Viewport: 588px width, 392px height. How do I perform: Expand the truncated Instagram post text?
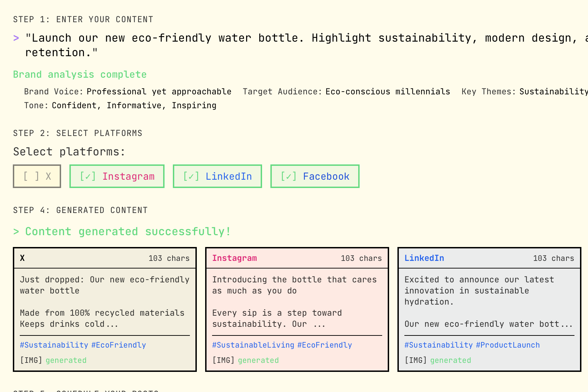pyautogui.click(x=319, y=324)
